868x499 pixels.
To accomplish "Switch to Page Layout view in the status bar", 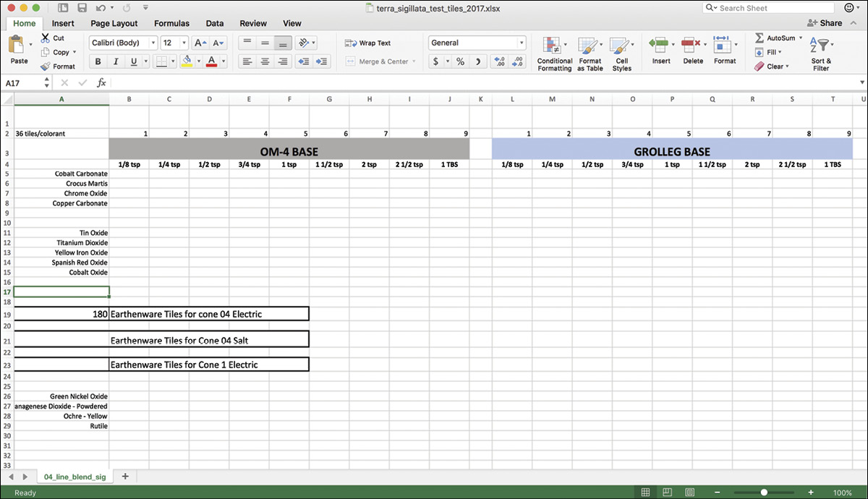I will [668, 492].
